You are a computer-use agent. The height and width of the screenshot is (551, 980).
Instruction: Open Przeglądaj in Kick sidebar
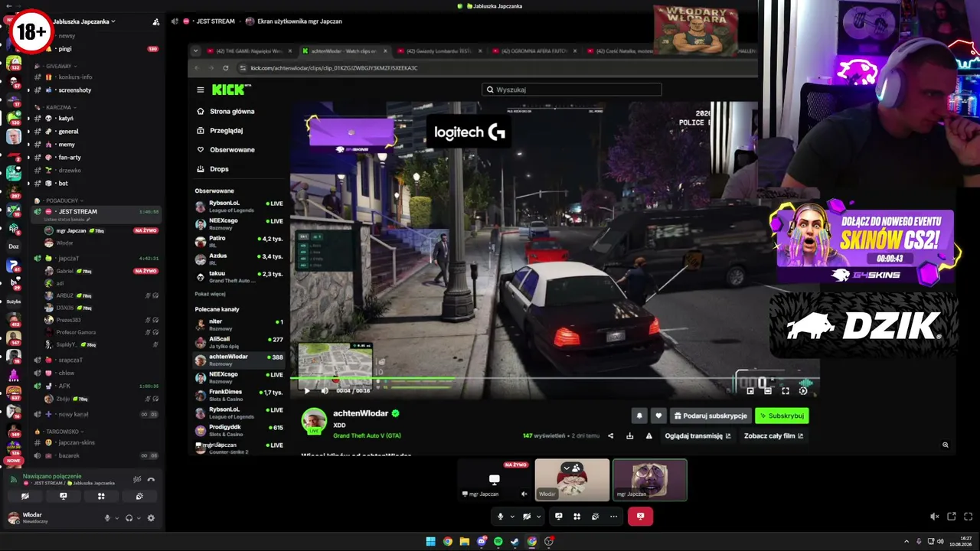[225, 131]
